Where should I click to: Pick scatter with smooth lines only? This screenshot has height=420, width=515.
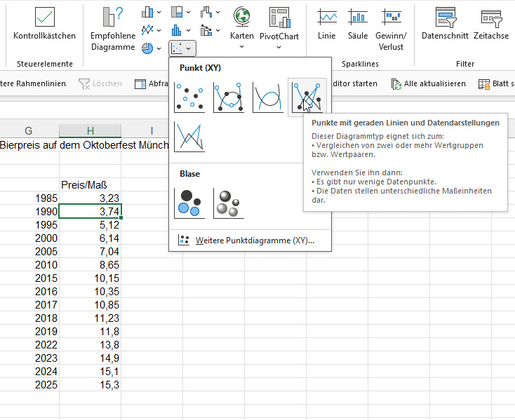267,96
